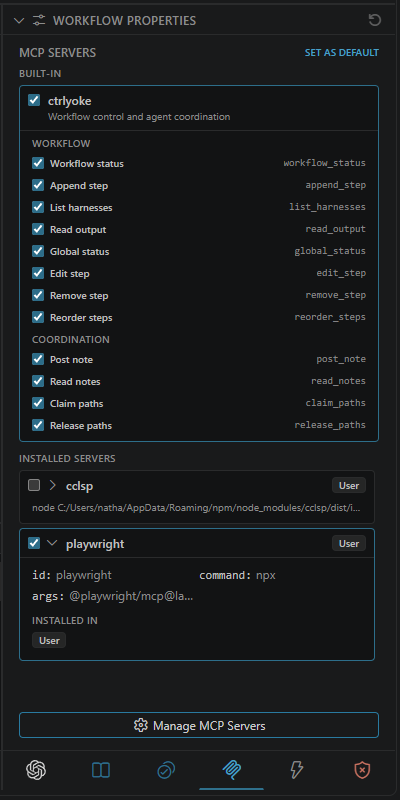
Task: Toggle the Release paths checkbox
Action: (38, 425)
